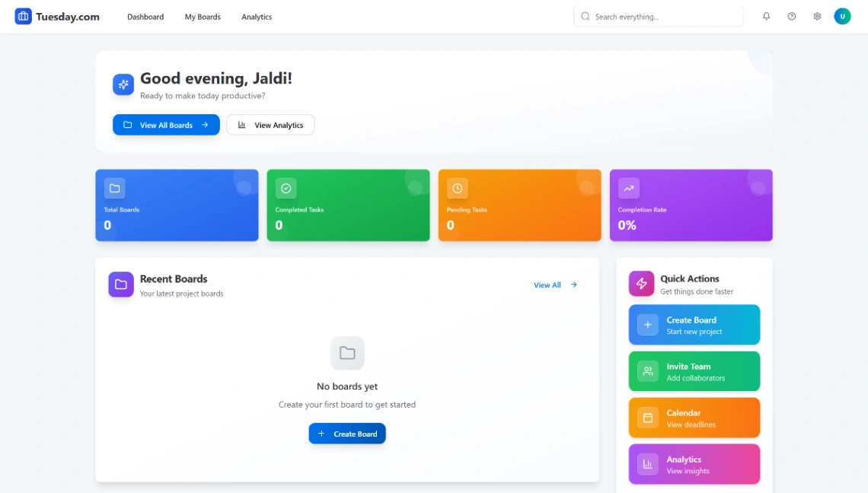Click the Tuesday.com logo icon
This screenshot has height=493, width=868.
click(x=24, y=16)
